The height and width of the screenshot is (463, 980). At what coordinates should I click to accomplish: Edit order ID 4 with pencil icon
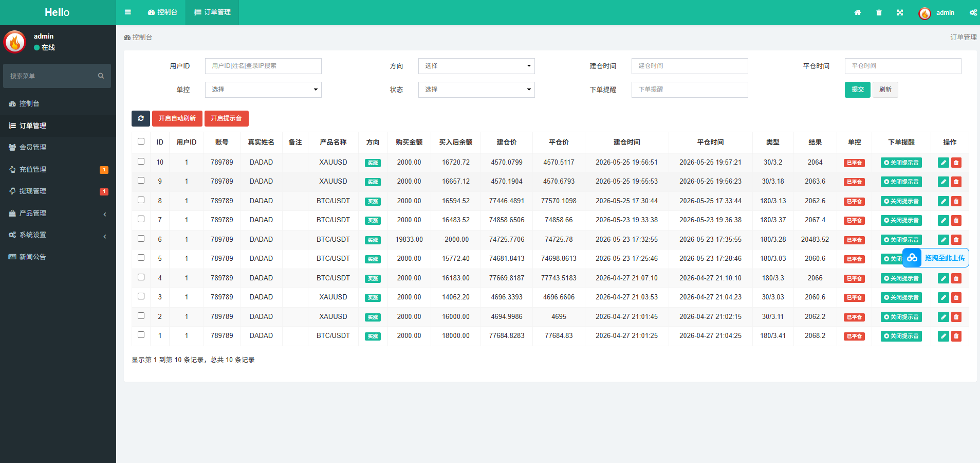(944, 278)
